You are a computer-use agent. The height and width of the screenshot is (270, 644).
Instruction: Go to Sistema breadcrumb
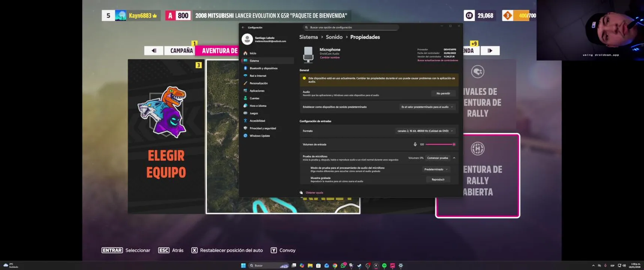[308, 37]
